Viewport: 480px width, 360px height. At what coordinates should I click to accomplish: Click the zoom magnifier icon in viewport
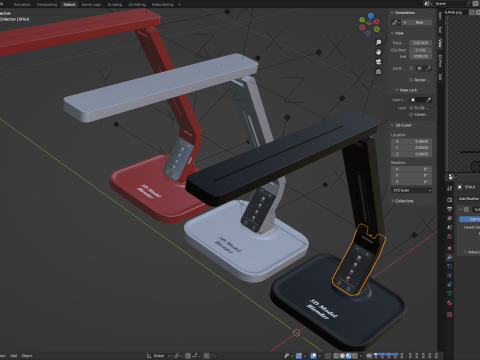pos(378,42)
